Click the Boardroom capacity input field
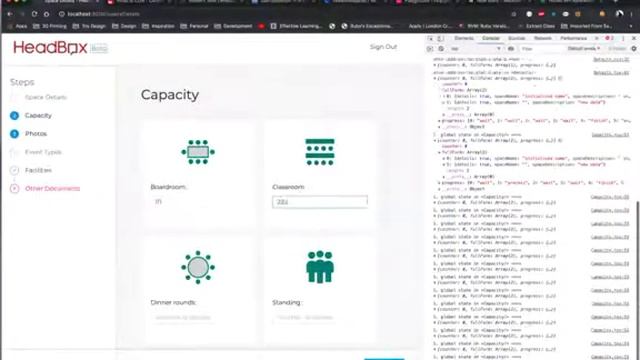Viewport: 640px width, 360px height. point(198,202)
